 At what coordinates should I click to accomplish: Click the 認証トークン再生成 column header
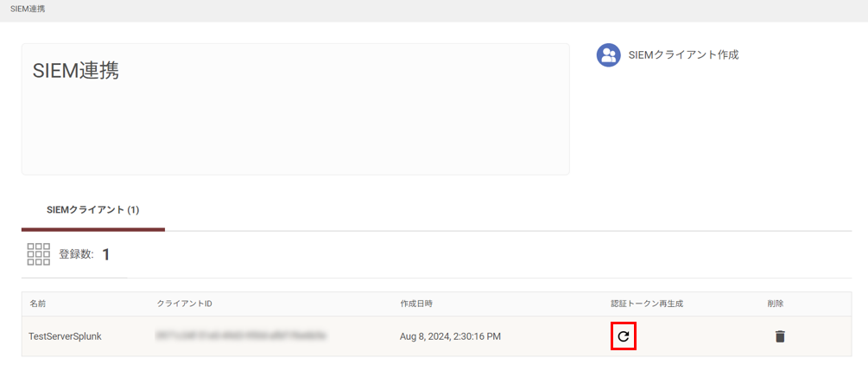click(648, 304)
